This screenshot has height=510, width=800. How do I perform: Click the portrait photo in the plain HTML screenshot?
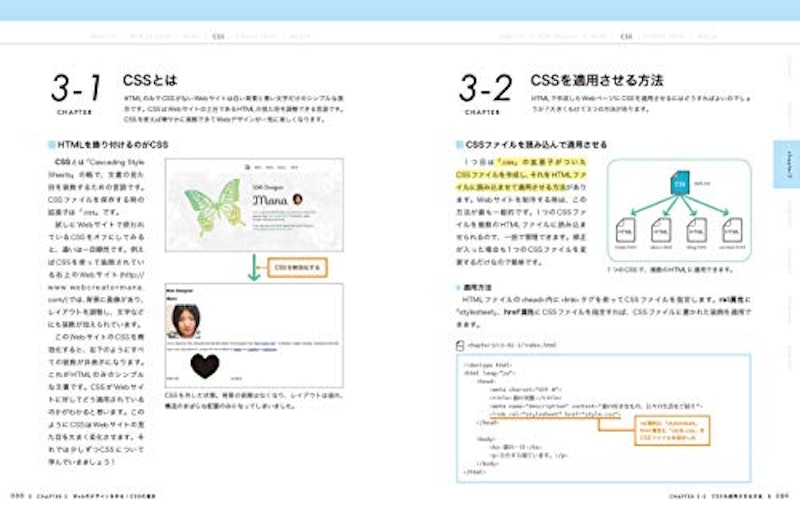[184, 321]
